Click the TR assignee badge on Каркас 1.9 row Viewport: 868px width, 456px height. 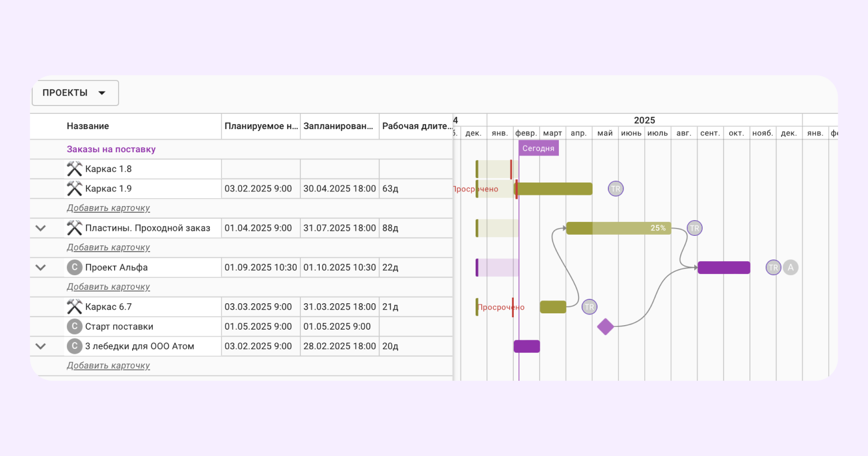pyautogui.click(x=616, y=189)
